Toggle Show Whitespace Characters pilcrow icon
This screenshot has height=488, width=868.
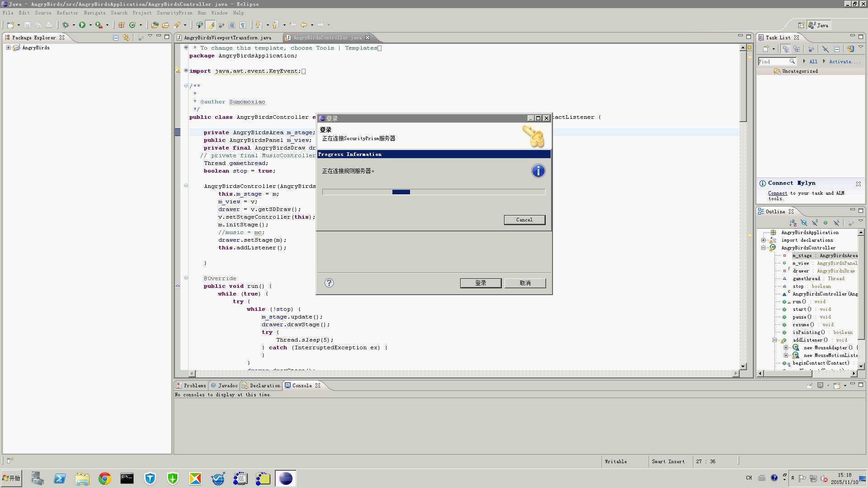243,25
